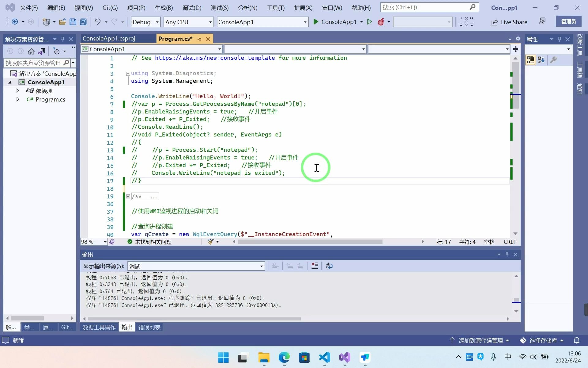
Task: Click the Alphabetical sort icon in Properties
Action: 541,60
